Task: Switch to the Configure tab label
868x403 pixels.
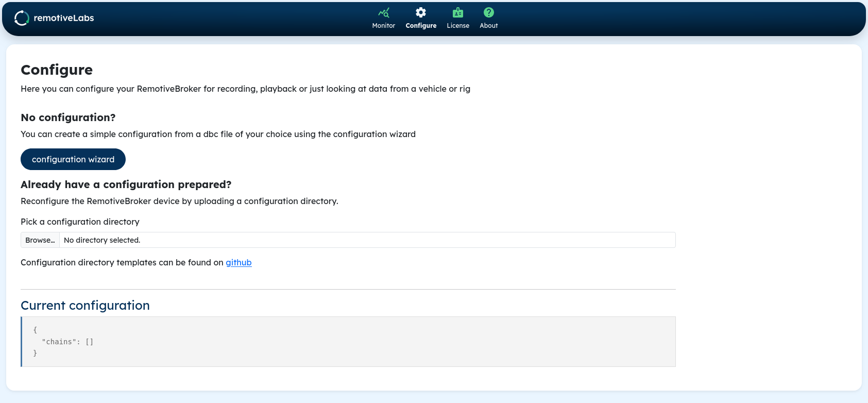Action: [x=421, y=26]
